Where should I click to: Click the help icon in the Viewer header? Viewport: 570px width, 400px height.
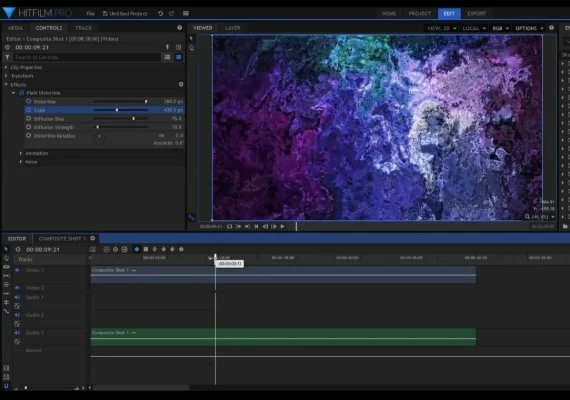(x=551, y=28)
